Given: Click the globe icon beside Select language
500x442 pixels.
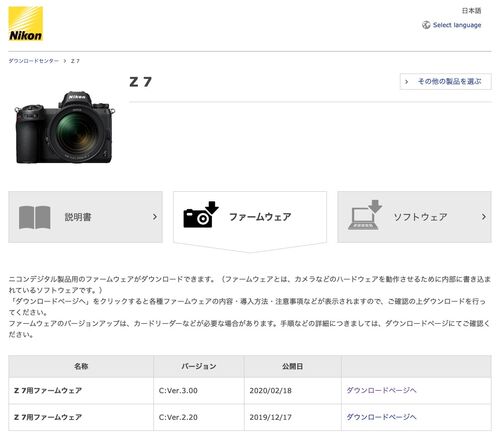Looking at the screenshot, I should tap(426, 25).
